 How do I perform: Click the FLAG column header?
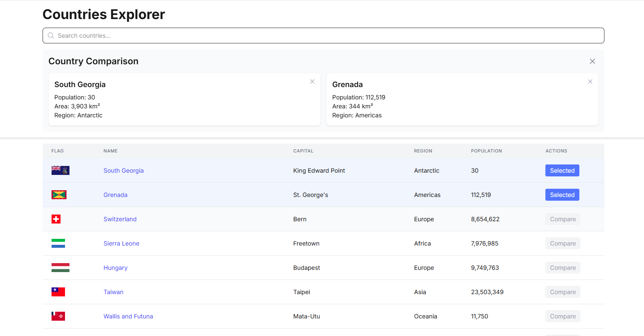click(x=58, y=151)
